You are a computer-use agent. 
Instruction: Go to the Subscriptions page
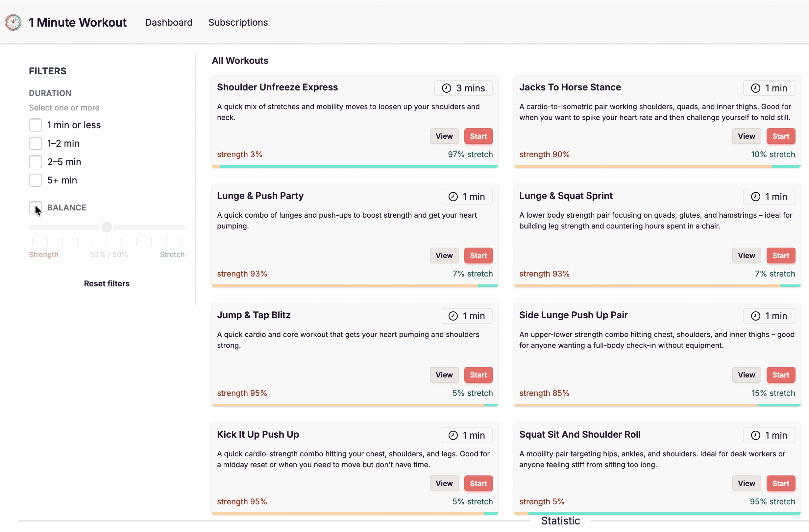click(238, 22)
